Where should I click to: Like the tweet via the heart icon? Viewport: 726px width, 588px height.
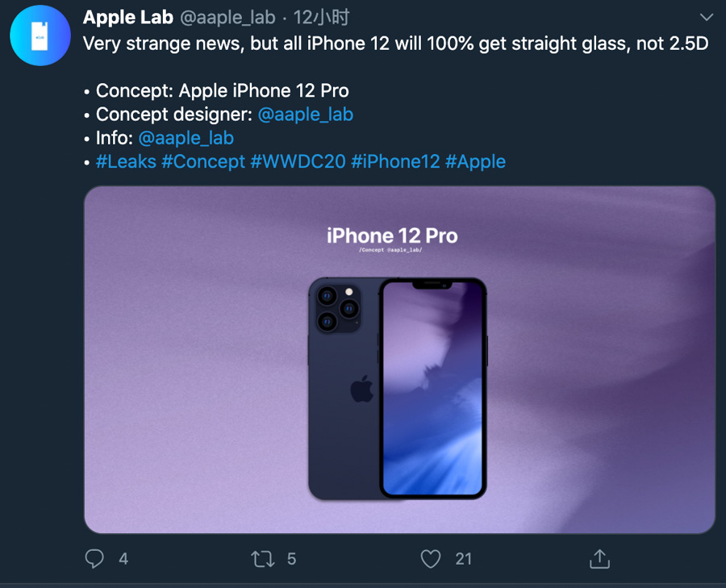pyautogui.click(x=432, y=558)
